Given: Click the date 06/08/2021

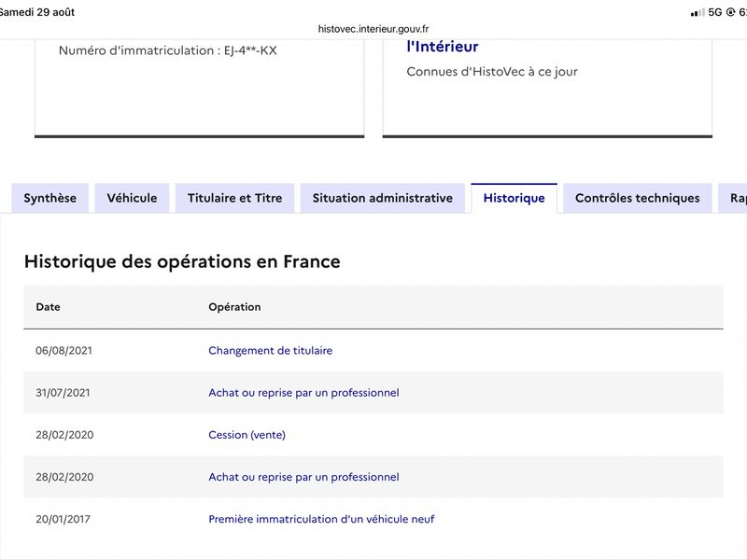Looking at the screenshot, I should tap(63, 351).
